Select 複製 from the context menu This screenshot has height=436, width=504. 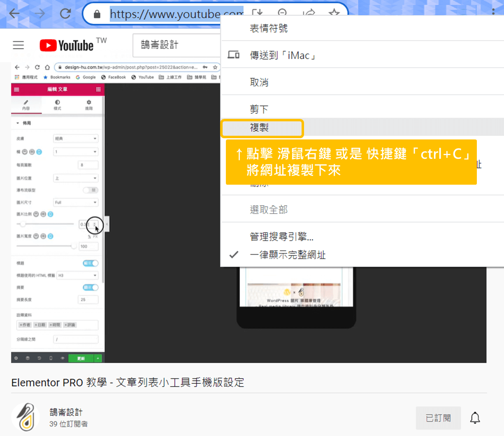tap(260, 128)
